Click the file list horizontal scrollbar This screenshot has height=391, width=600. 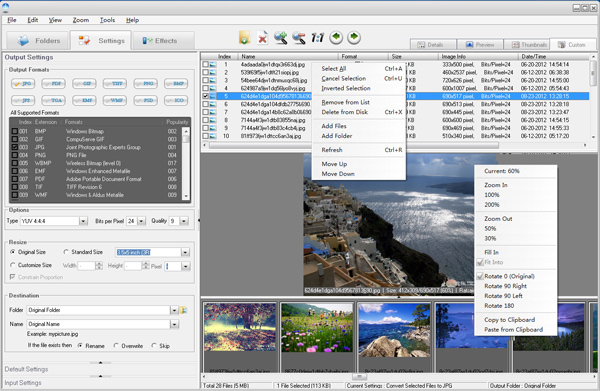click(x=354, y=145)
